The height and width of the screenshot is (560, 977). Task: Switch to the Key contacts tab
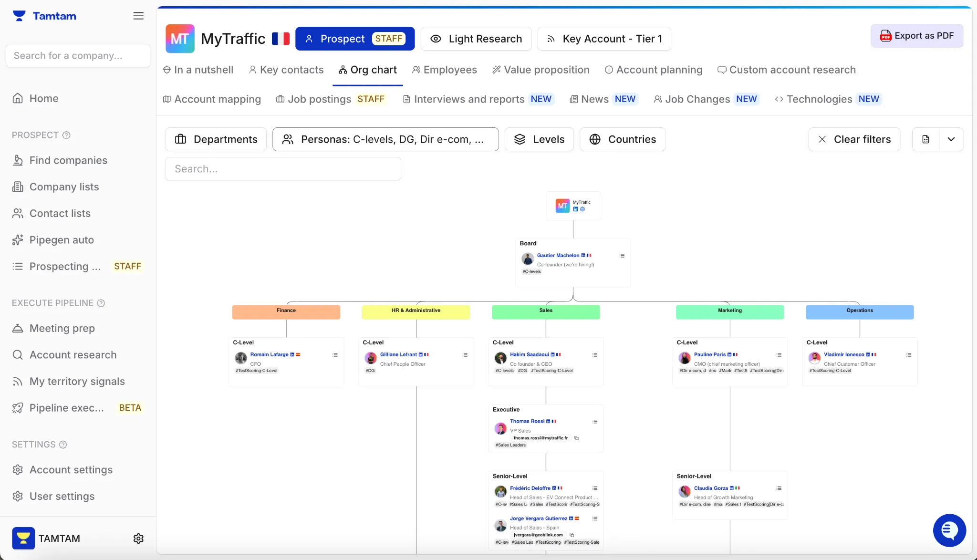(286, 70)
